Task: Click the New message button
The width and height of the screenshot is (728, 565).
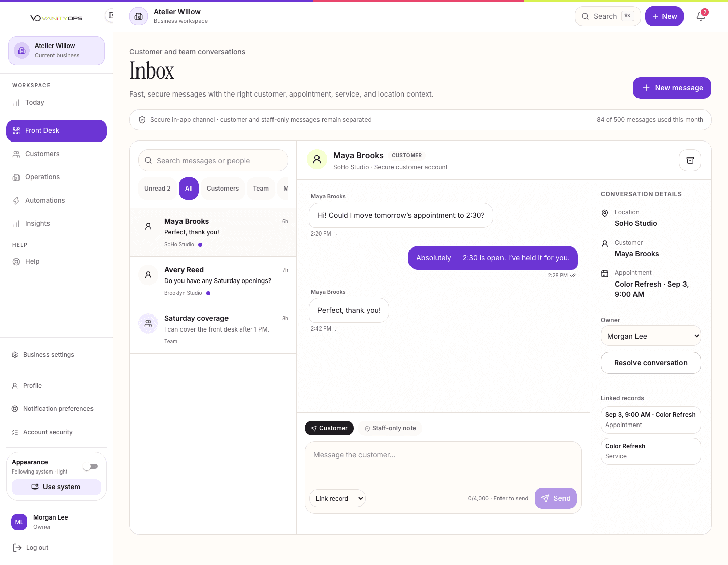Action: pos(672,88)
